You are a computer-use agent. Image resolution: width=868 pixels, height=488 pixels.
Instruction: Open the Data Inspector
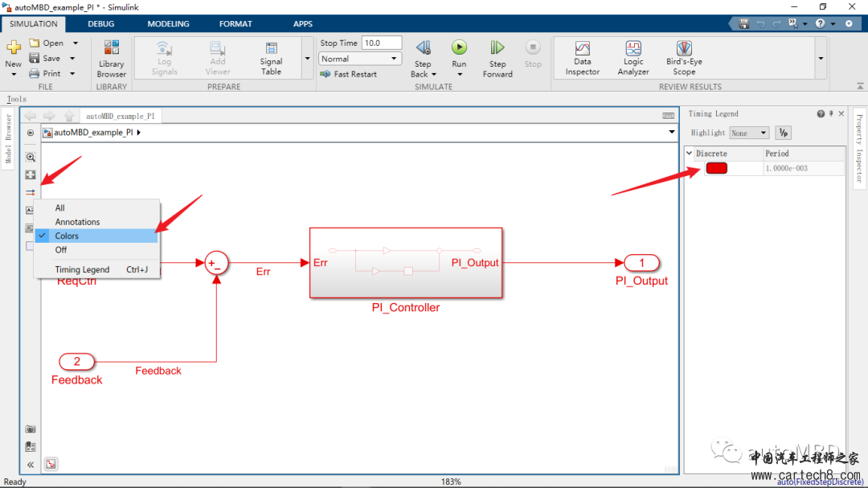tap(583, 58)
